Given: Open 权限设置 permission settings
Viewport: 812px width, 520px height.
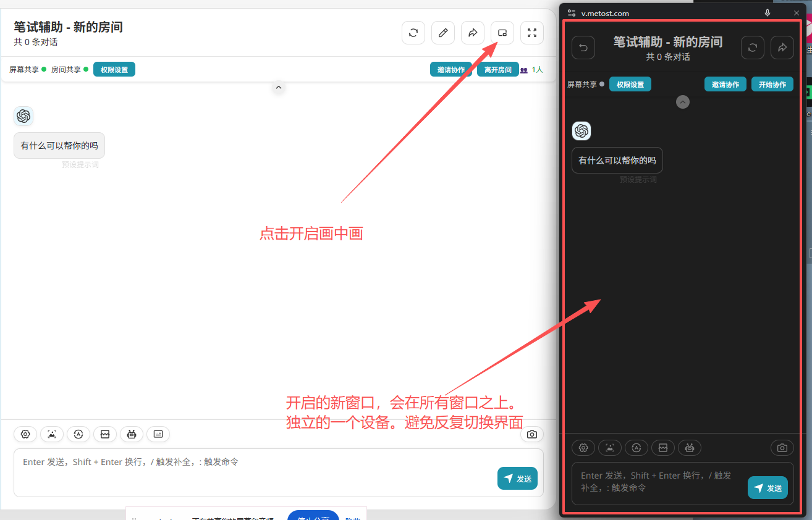Looking at the screenshot, I should (114, 69).
